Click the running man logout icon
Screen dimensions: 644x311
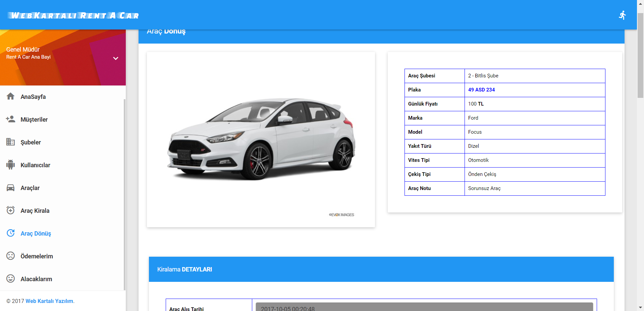click(622, 15)
